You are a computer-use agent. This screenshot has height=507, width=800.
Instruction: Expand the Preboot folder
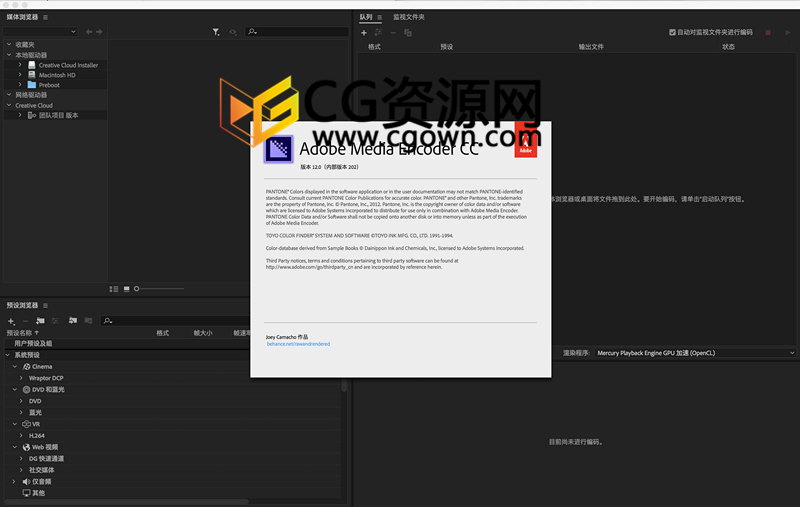point(20,85)
